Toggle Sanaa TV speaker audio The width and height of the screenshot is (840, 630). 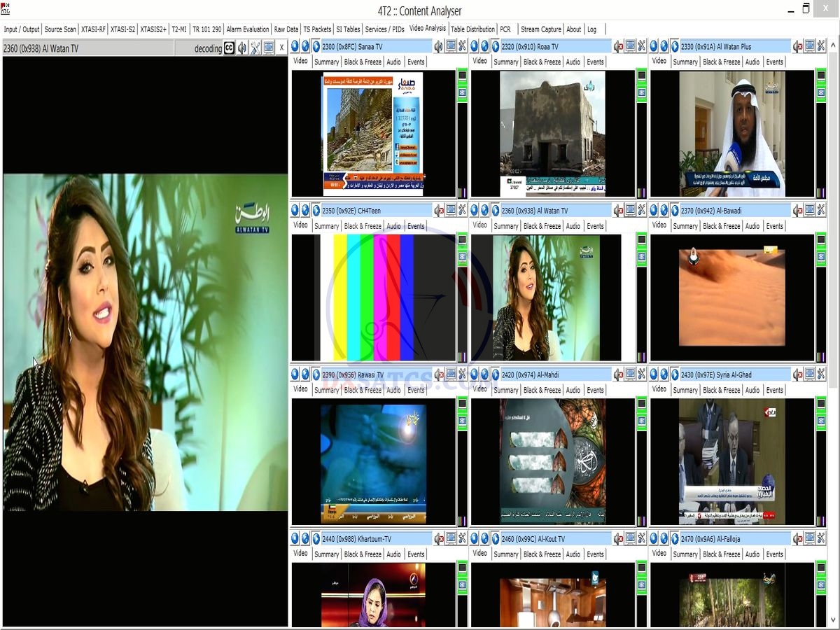point(439,46)
